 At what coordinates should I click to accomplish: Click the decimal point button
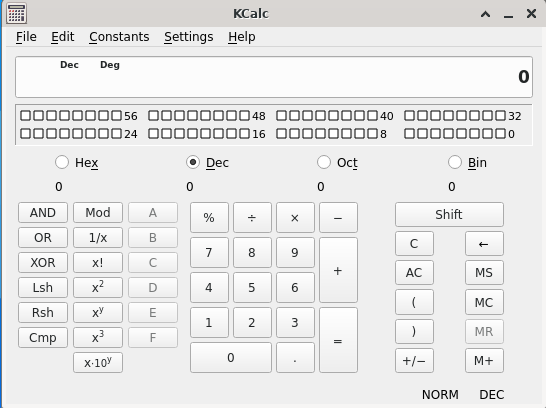click(295, 358)
